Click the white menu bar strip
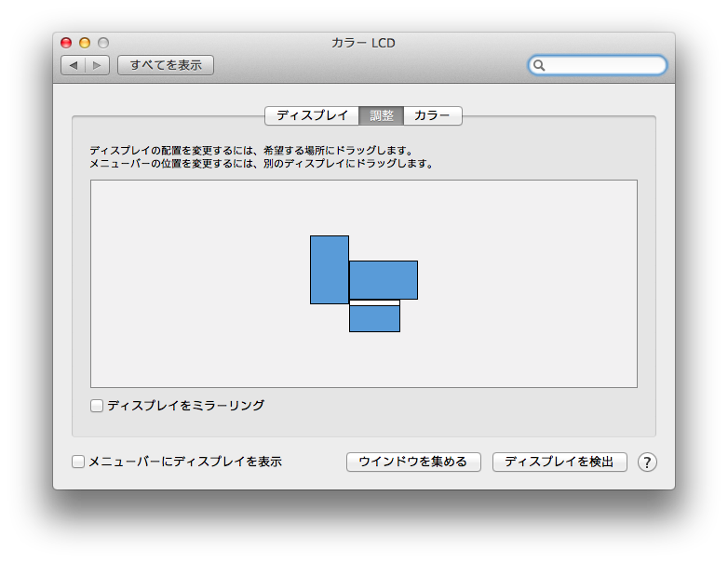Screen dimensions: 728x563 374,302
